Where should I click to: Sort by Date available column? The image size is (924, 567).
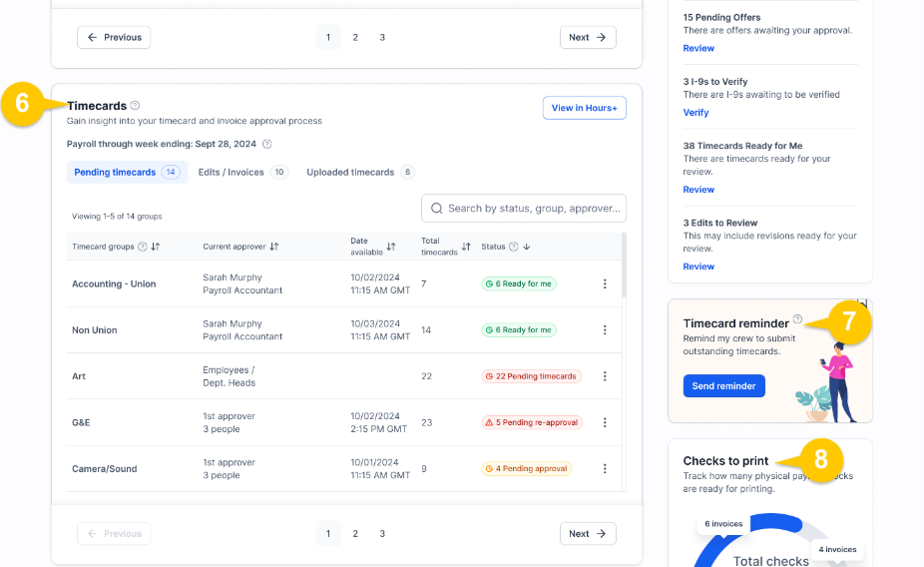(x=391, y=247)
